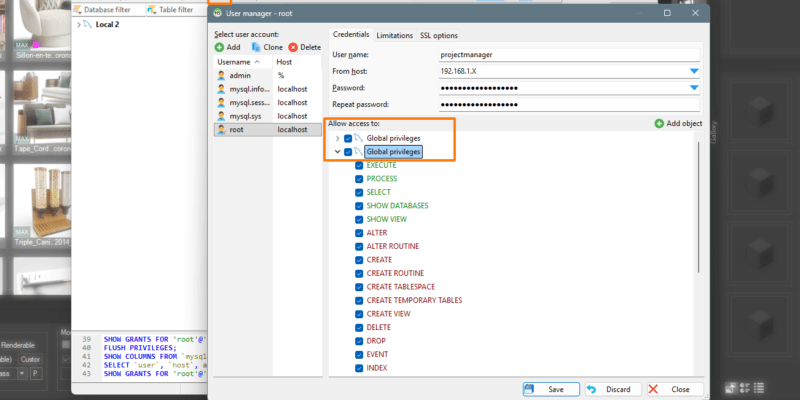The image size is (800, 400).
Task: Open the Password dropdown arrow
Action: (x=694, y=88)
